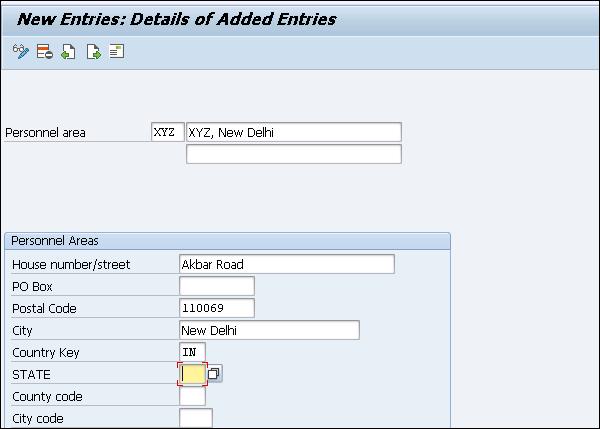Image resolution: width=600 pixels, height=429 pixels.
Task: Click the variable list toolbar icon
Action: [117, 52]
